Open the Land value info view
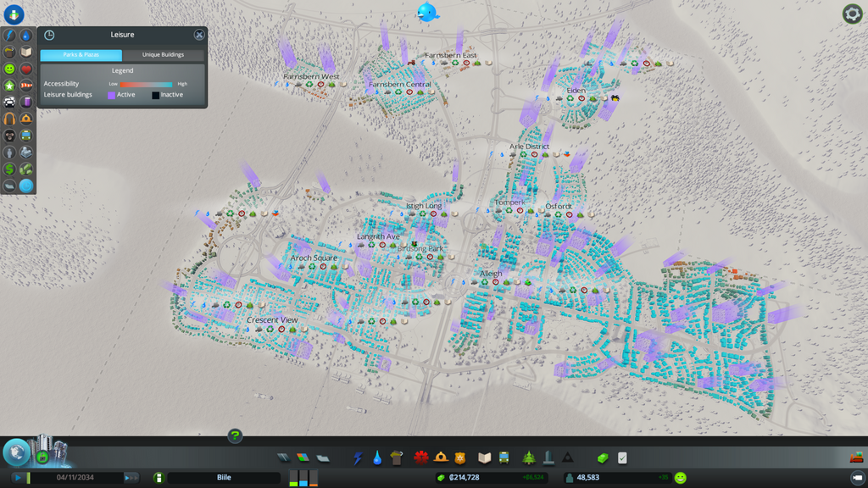 pyautogui.click(x=9, y=169)
